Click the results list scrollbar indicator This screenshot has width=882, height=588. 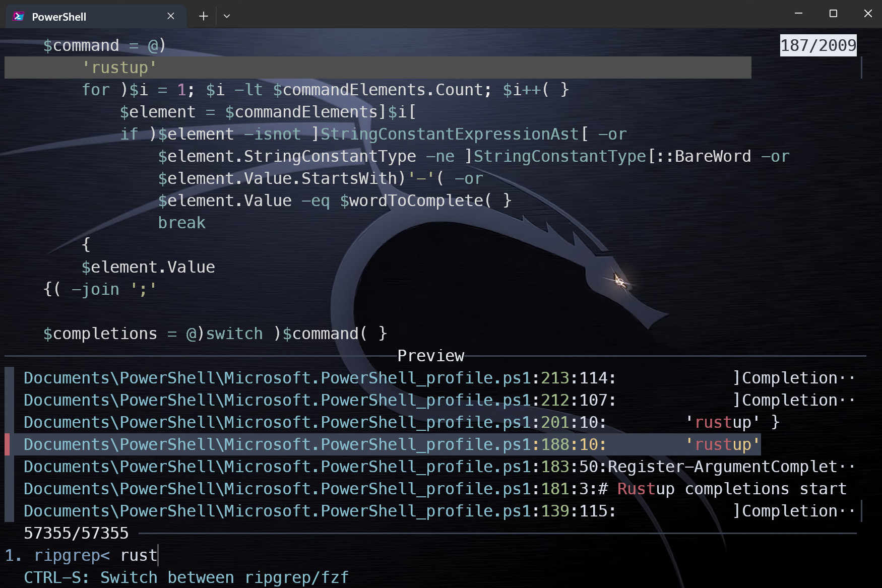(x=861, y=511)
